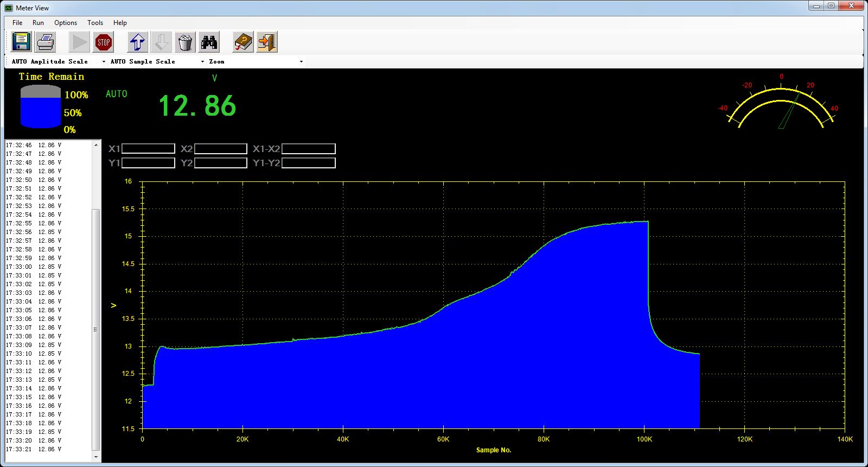Close the Meter View window

click(x=851, y=6)
